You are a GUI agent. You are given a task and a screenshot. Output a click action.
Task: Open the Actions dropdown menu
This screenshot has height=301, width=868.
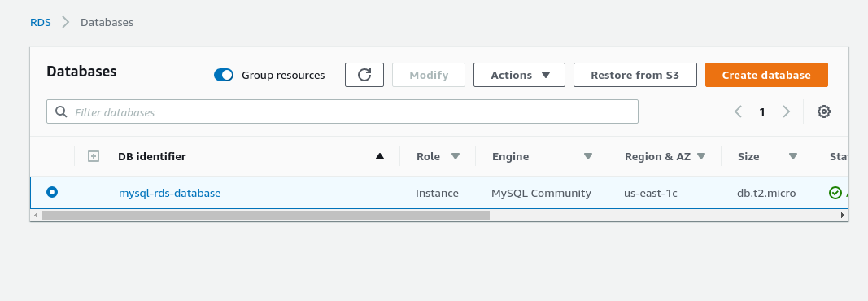(x=519, y=75)
